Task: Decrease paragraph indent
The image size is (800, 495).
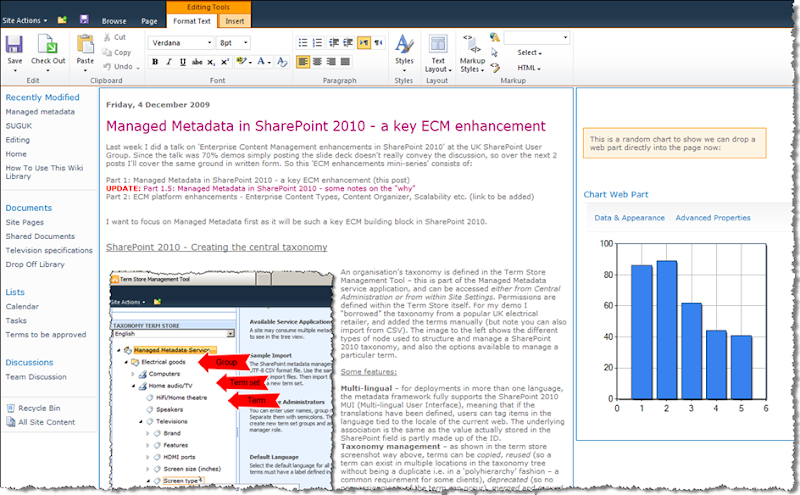Action: 334,43
